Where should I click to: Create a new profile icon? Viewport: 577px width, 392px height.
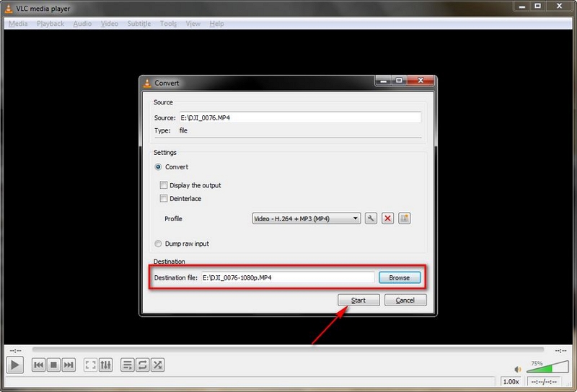(405, 218)
